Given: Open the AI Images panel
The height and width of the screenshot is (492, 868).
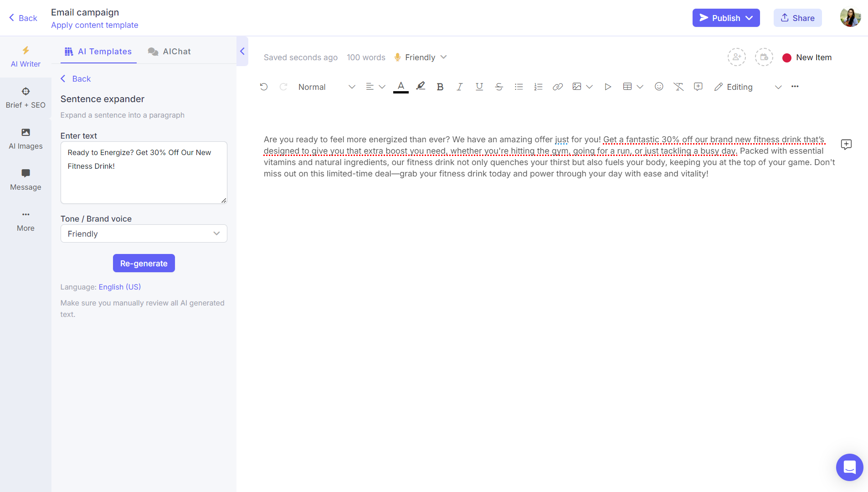Looking at the screenshot, I should [26, 138].
